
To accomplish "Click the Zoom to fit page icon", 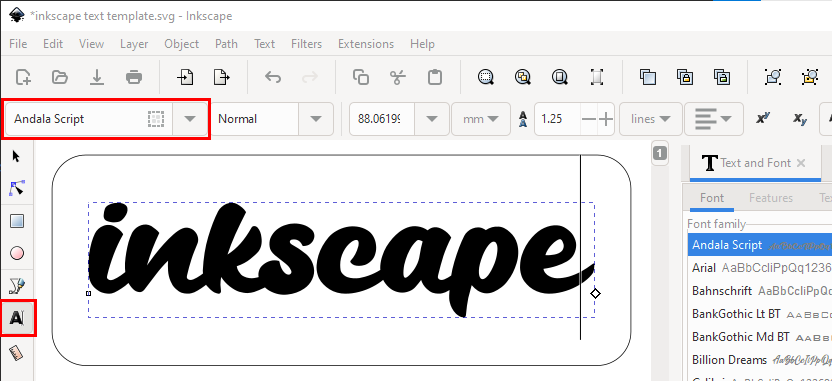I will pyautogui.click(x=559, y=77).
